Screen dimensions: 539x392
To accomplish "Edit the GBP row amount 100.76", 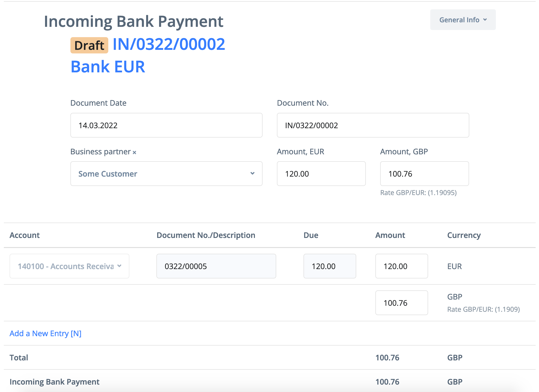I will click(401, 303).
